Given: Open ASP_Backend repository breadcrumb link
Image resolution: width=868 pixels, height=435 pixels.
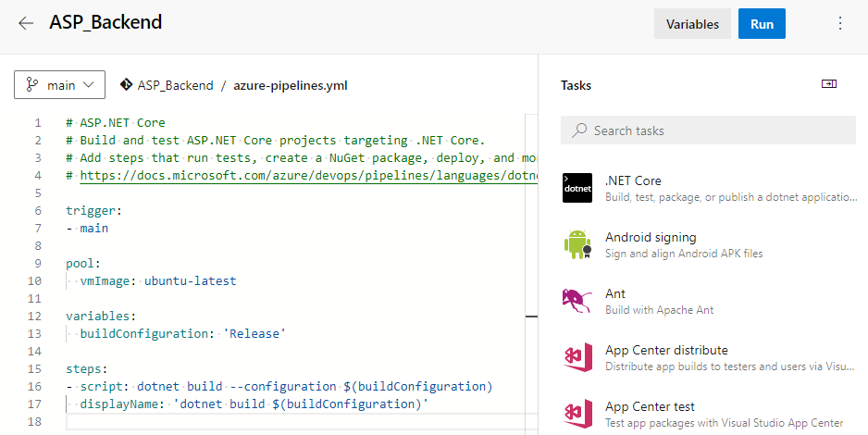Looking at the screenshot, I should pyautogui.click(x=176, y=85).
